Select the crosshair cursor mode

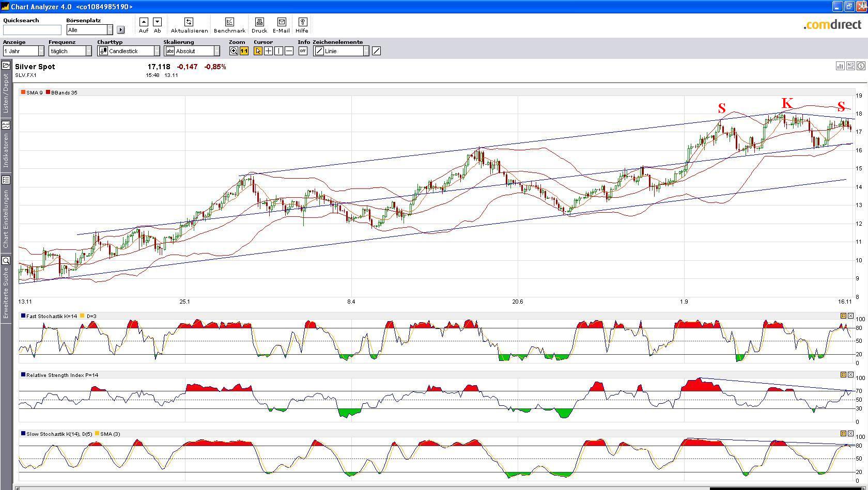click(x=269, y=51)
